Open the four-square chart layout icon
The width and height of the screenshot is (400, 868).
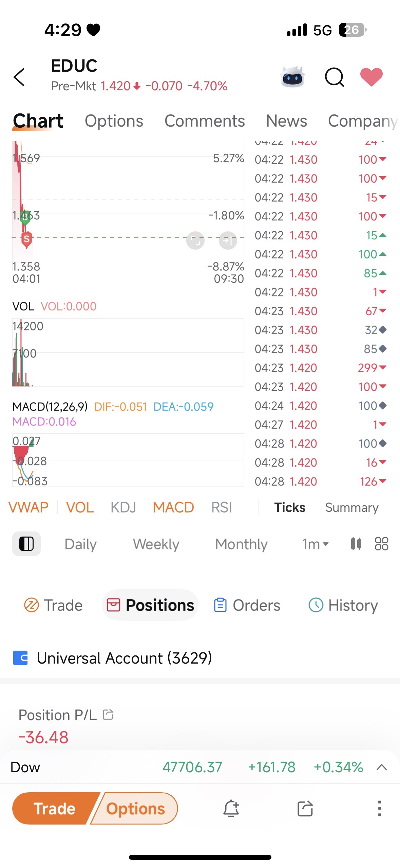pyautogui.click(x=381, y=544)
